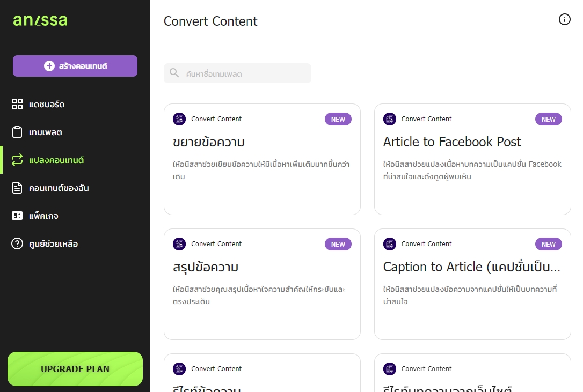The height and width of the screenshot is (392, 583).
Task: Click the NEW badge on Caption to Article card
Action: click(x=549, y=244)
